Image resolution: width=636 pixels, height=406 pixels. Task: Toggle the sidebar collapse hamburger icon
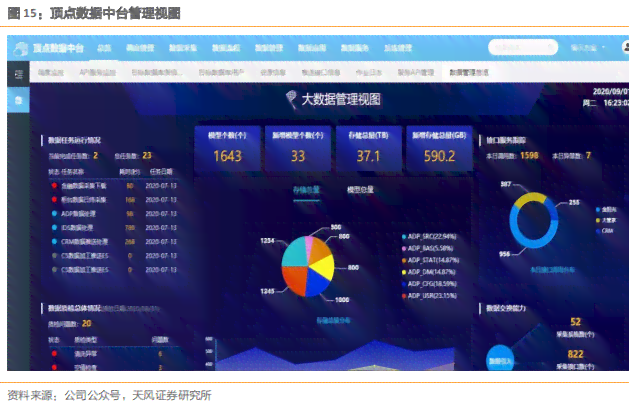(19, 74)
